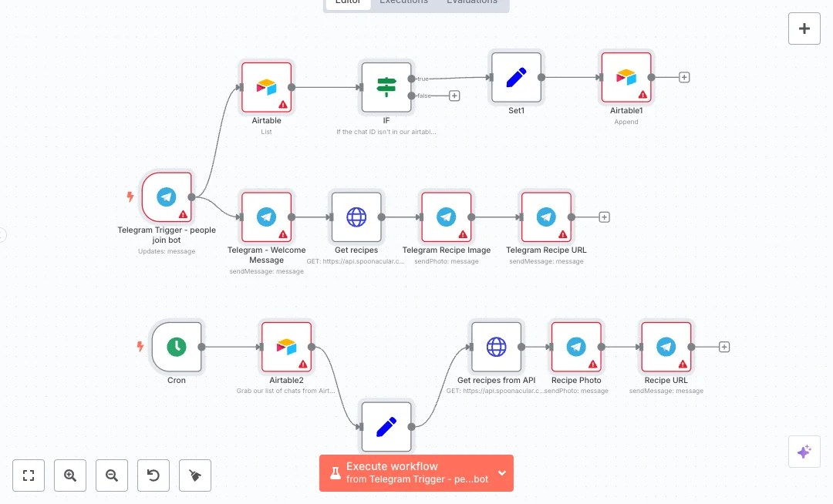Select the IF node
The width and height of the screenshot is (833, 504).
pyautogui.click(x=386, y=87)
